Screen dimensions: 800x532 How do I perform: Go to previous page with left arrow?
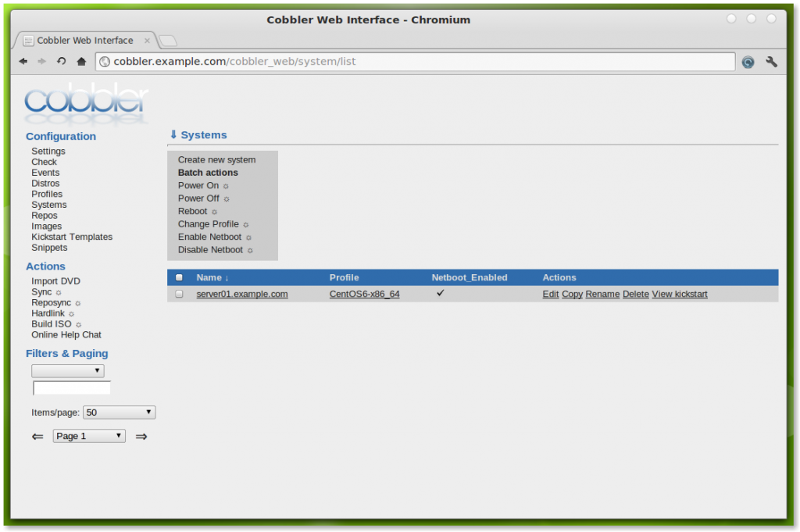pyautogui.click(x=37, y=437)
